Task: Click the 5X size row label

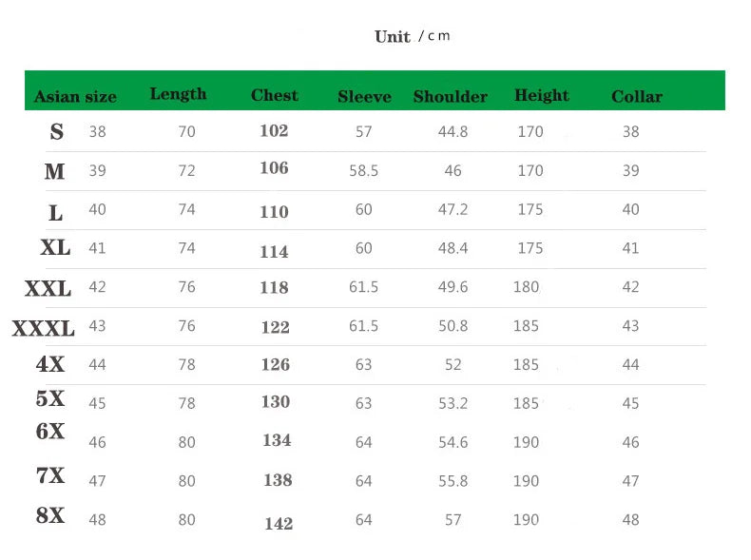Action: pyautogui.click(x=50, y=399)
